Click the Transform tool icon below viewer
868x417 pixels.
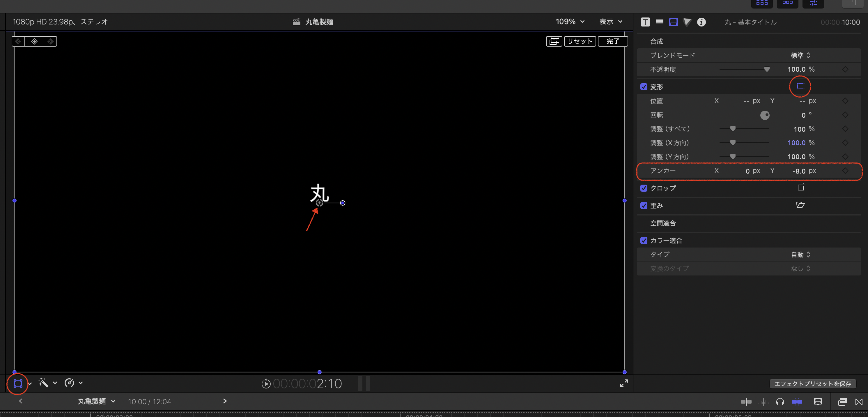(18, 383)
